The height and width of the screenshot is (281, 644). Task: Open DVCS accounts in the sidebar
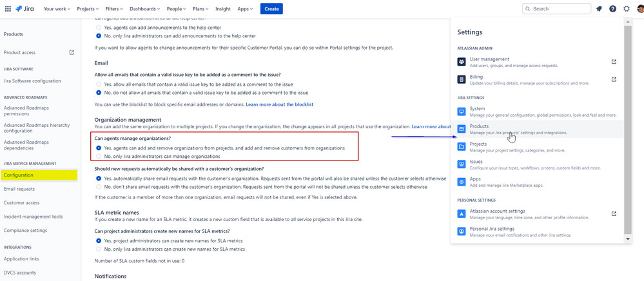coord(20,273)
